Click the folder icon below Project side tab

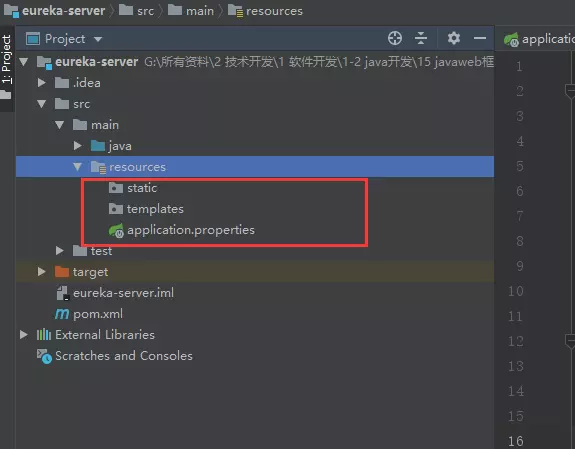tap(6, 95)
